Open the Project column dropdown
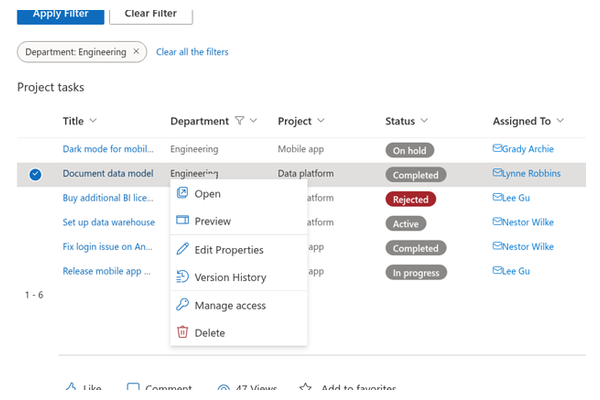Viewport: 600px width, 400px height. pyautogui.click(x=321, y=121)
